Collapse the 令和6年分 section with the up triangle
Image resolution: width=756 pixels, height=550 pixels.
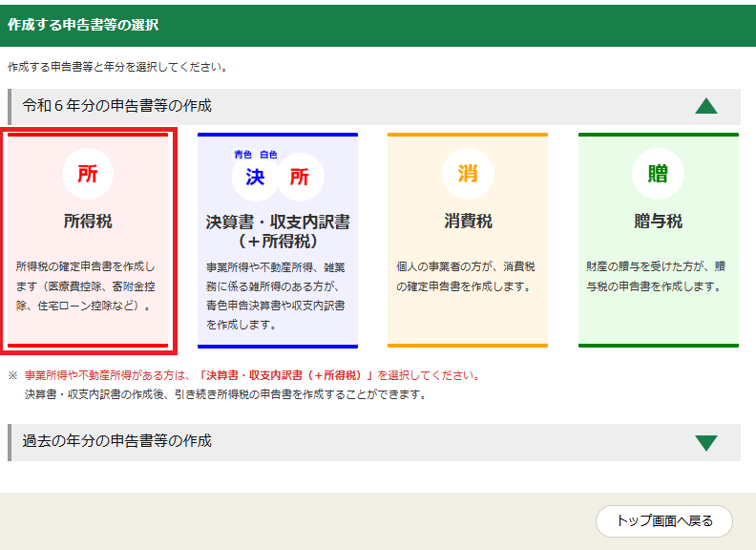706,106
